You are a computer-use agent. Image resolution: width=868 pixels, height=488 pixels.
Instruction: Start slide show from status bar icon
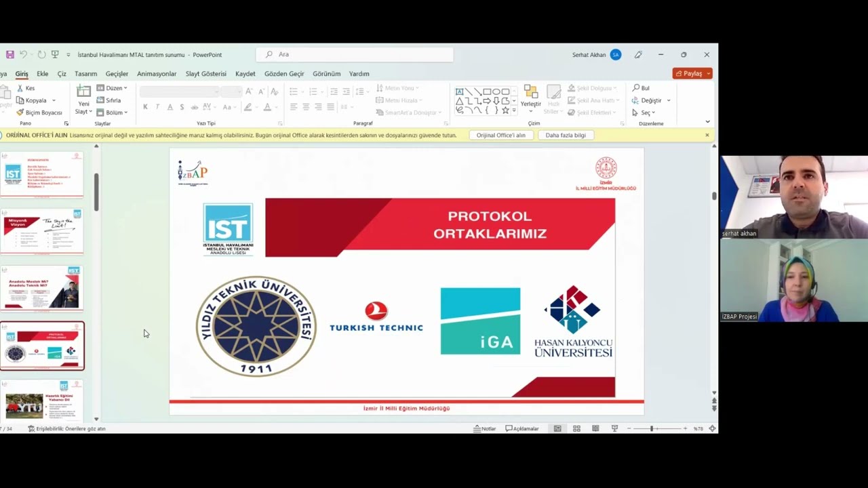click(614, 428)
